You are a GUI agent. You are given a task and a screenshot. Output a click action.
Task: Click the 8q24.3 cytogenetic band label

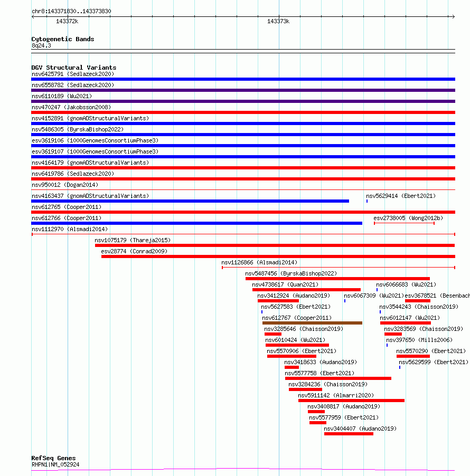click(41, 46)
